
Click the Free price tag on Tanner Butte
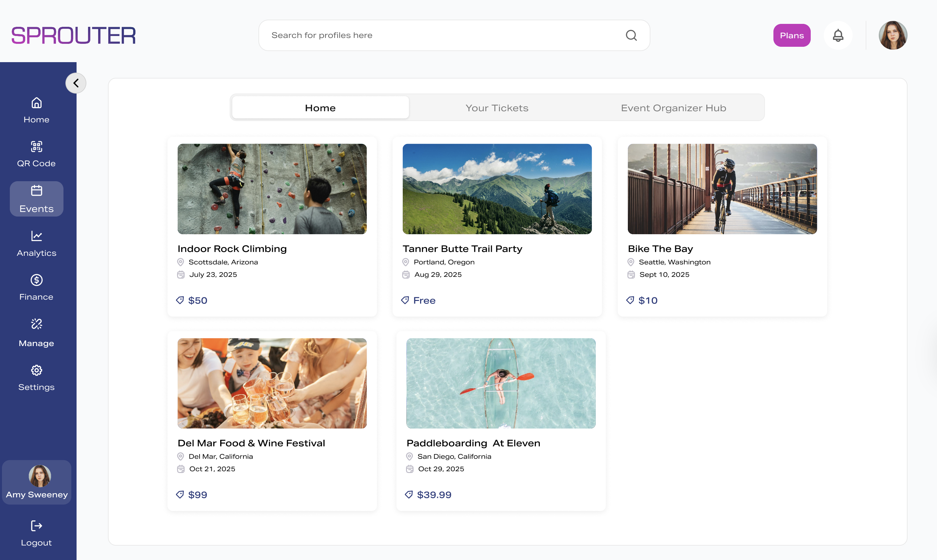418,300
